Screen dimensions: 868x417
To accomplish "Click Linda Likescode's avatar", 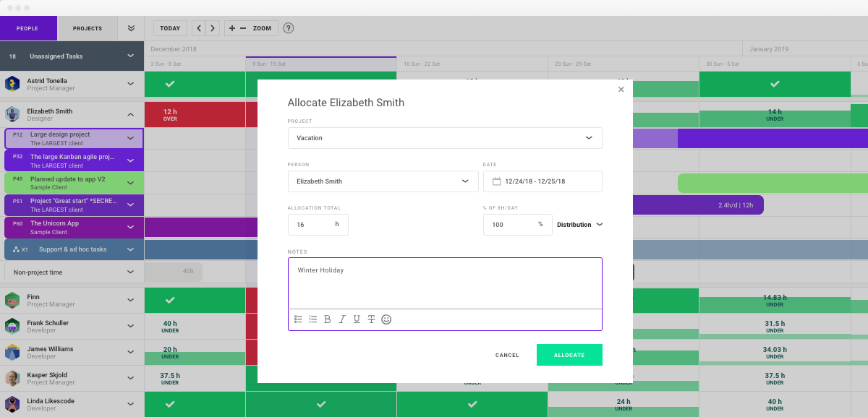I will pyautogui.click(x=12, y=405).
